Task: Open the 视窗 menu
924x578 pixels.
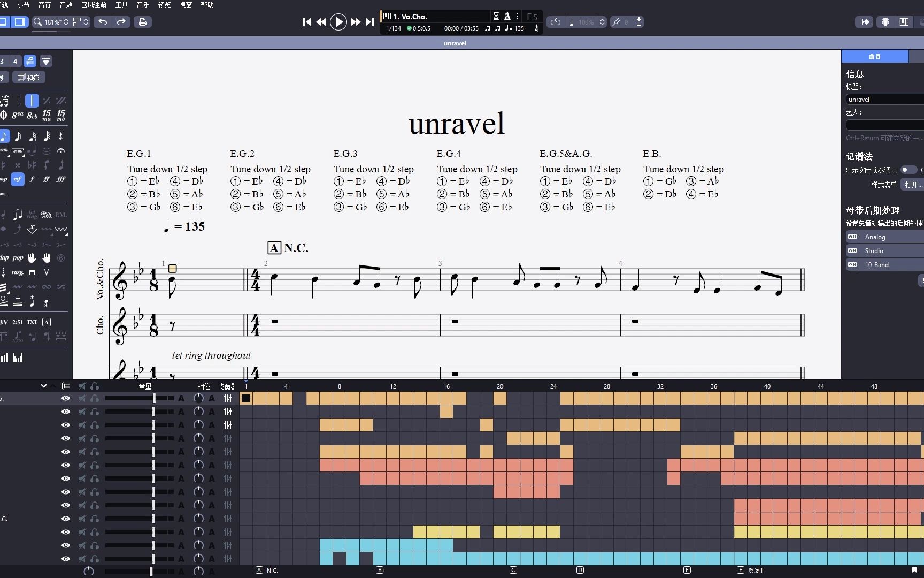Action: pyautogui.click(x=186, y=5)
